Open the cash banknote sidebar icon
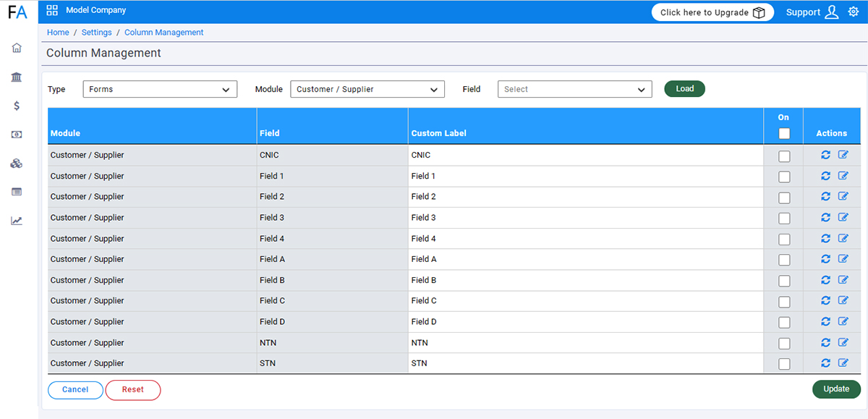Screen dimensions: 868x419 [17, 135]
